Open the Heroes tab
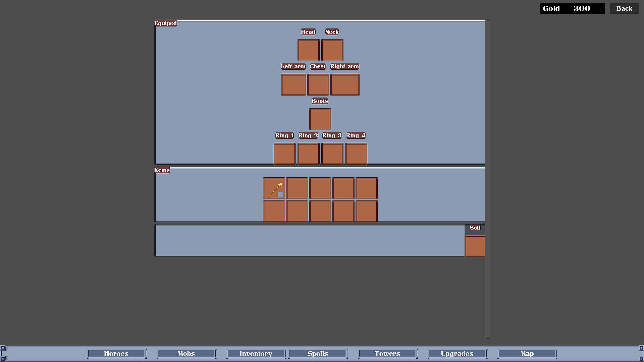Viewport: 644px width, 362px height. pyautogui.click(x=116, y=354)
